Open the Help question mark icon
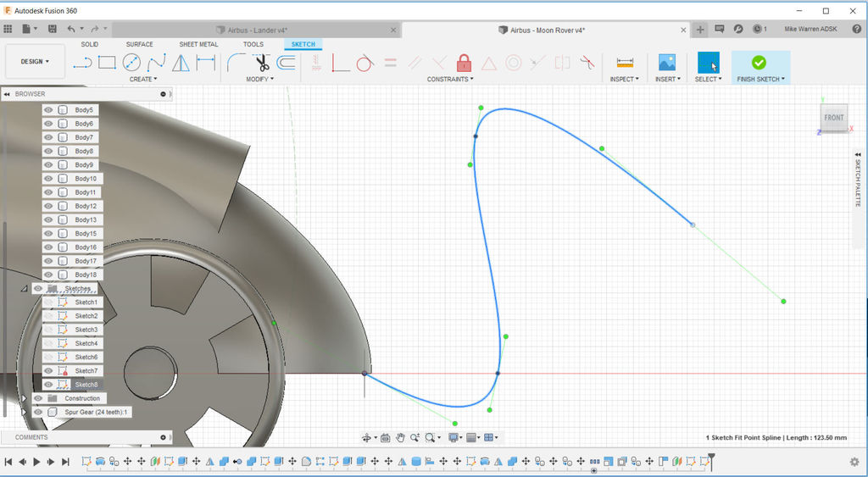Screen dimensions: 868x477 coord(856,29)
